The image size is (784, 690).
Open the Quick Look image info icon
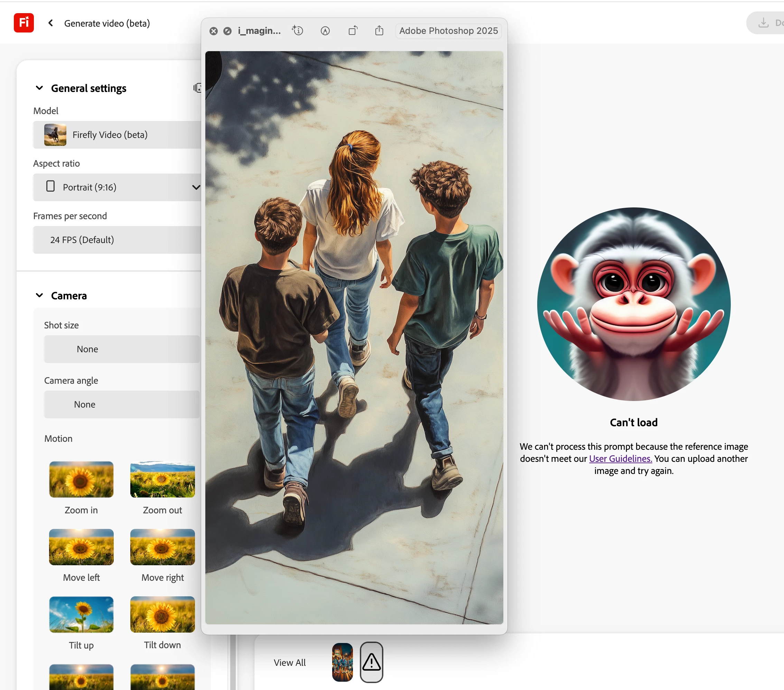click(x=298, y=31)
